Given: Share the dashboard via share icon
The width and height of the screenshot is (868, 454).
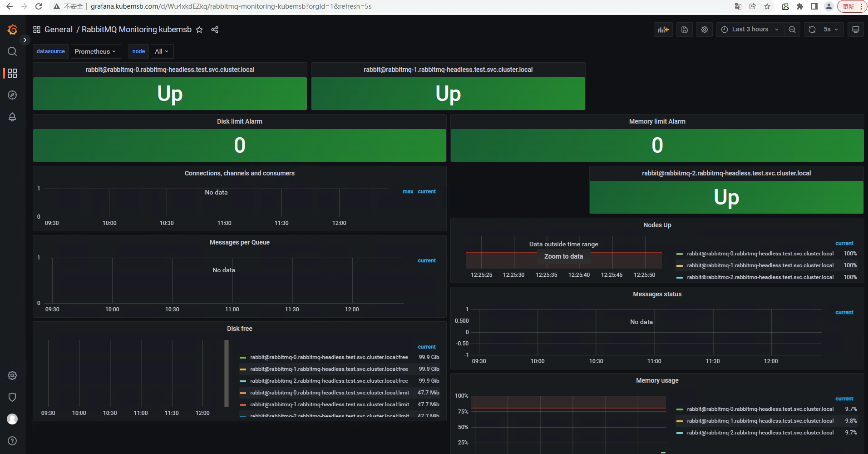Looking at the screenshot, I should 215,30.
